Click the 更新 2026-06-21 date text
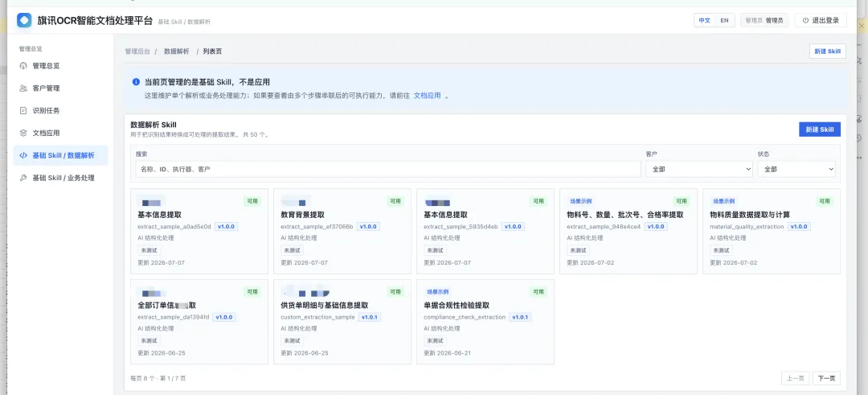868x395 pixels. [x=448, y=353]
